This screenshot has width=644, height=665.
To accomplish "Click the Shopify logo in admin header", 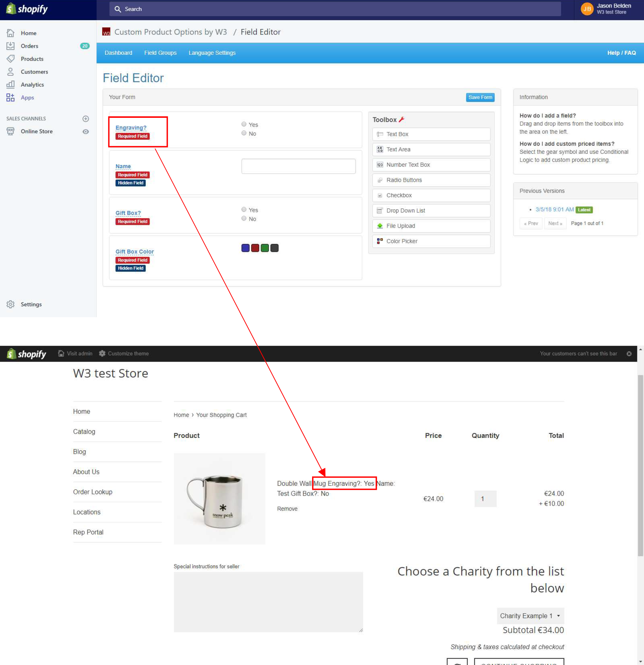I will (27, 9).
